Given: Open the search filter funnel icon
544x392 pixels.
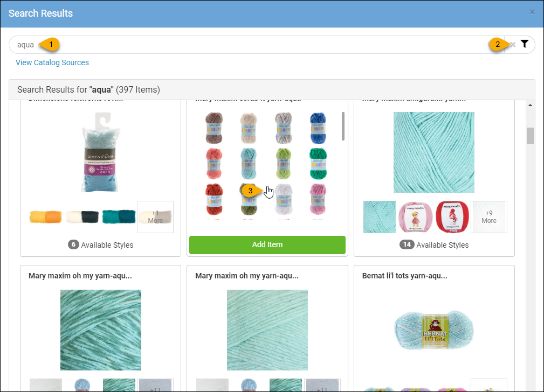Looking at the screenshot, I should (525, 44).
